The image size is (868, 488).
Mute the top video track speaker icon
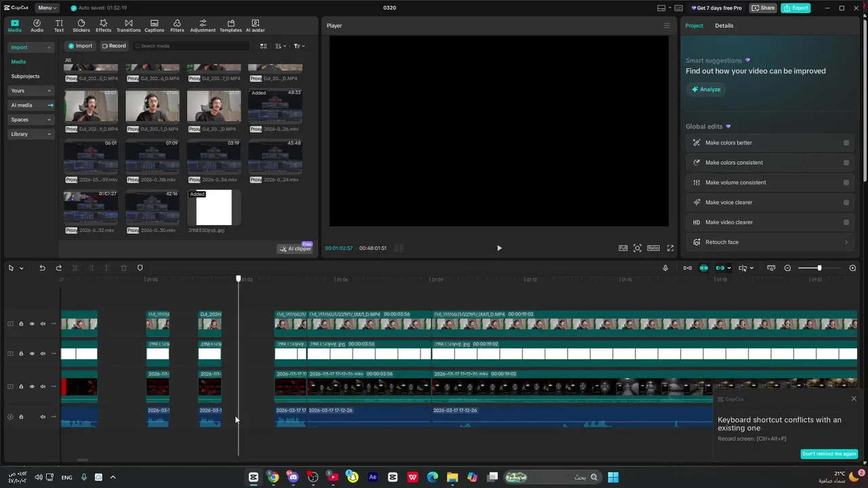tap(42, 324)
